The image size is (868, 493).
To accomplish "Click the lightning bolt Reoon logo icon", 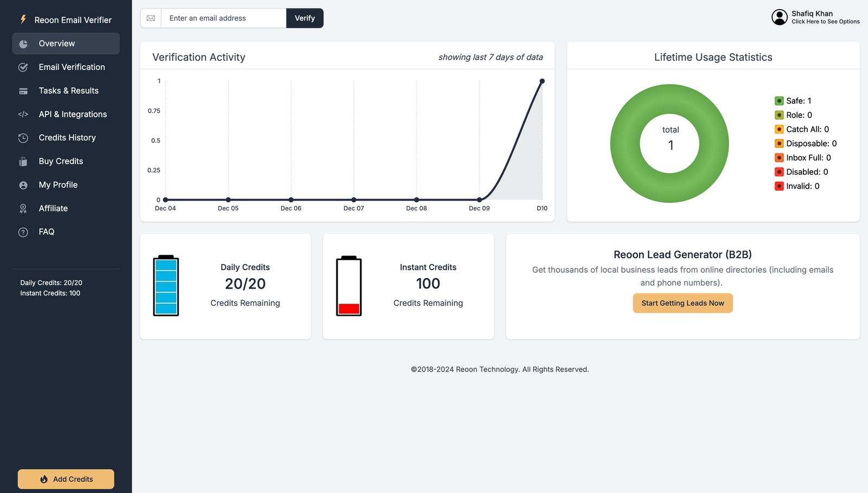I will coord(23,20).
